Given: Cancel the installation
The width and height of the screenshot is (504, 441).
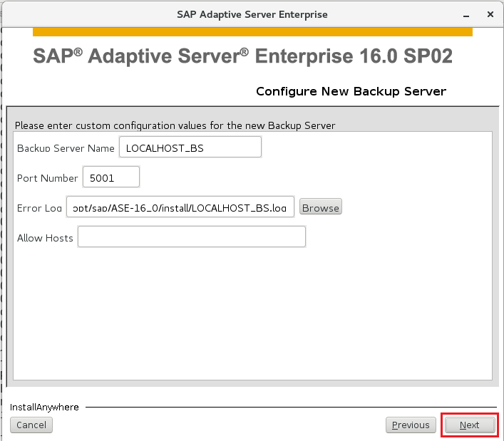Looking at the screenshot, I should [x=31, y=425].
